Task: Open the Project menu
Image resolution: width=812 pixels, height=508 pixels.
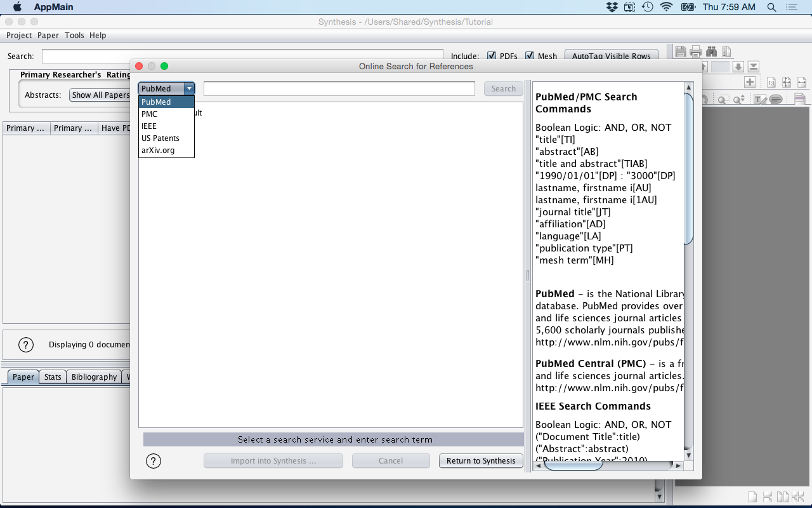Action: point(19,36)
